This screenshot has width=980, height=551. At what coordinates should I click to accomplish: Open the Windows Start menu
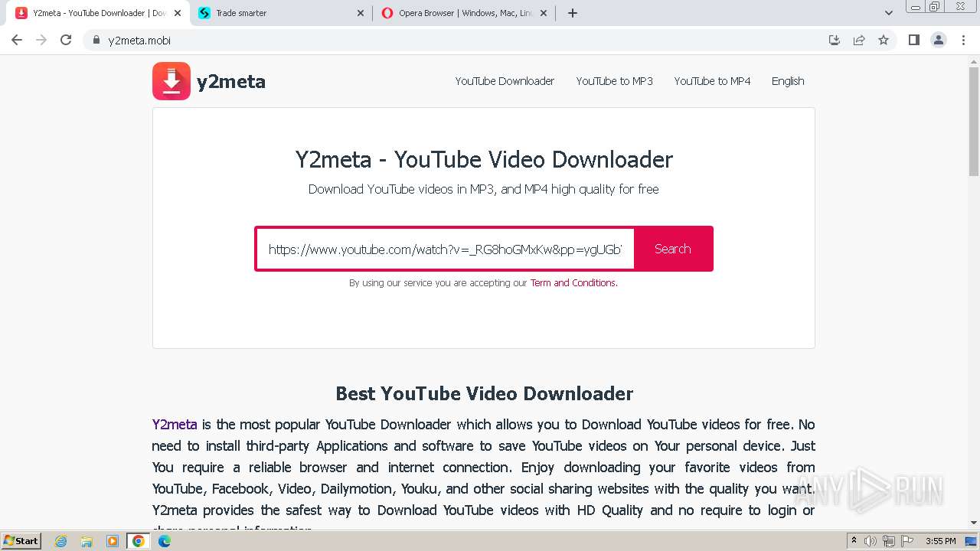pos(21,541)
